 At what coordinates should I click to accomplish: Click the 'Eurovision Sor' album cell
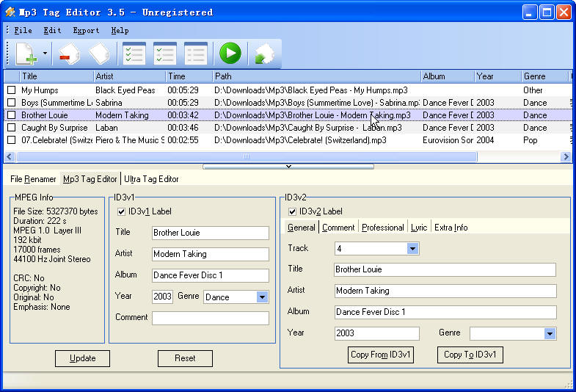448,140
